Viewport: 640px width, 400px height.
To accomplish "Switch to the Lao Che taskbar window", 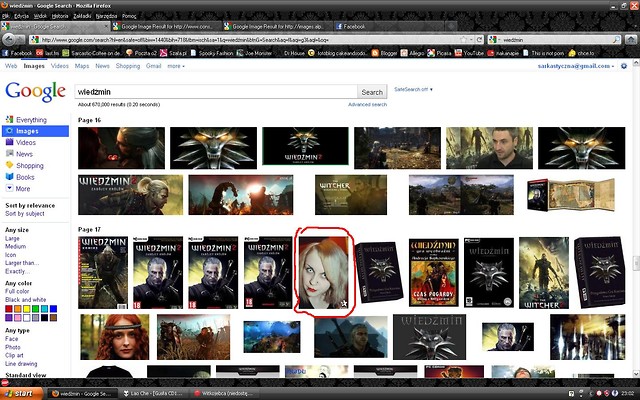I will point(153,393).
